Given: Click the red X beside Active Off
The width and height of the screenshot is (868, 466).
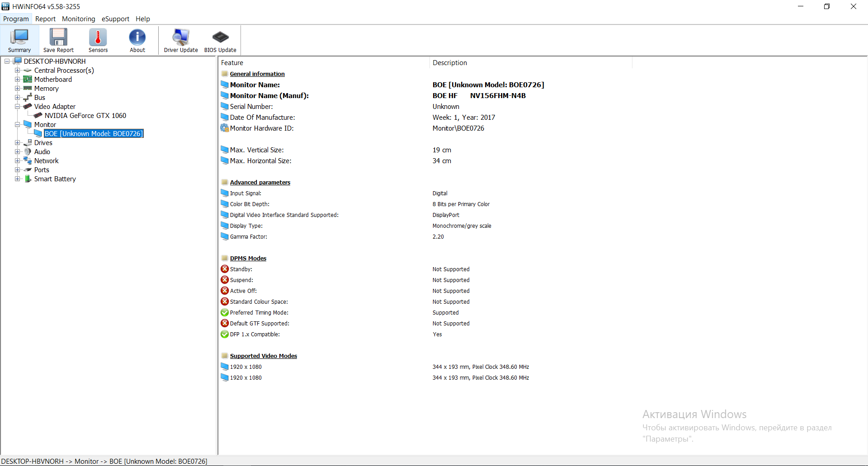Looking at the screenshot, I should click(x=225, y=291).
